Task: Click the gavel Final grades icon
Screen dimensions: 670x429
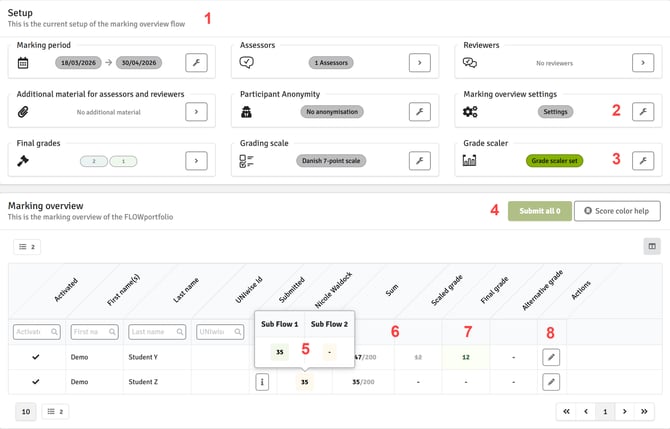Action: pos(23,161)
